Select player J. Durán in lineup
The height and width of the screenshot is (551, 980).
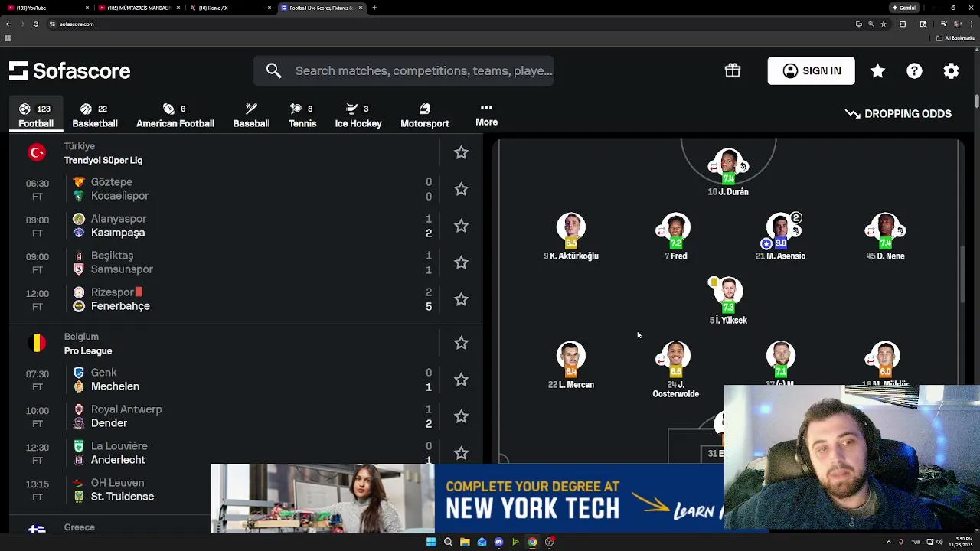tap(728, 173)
